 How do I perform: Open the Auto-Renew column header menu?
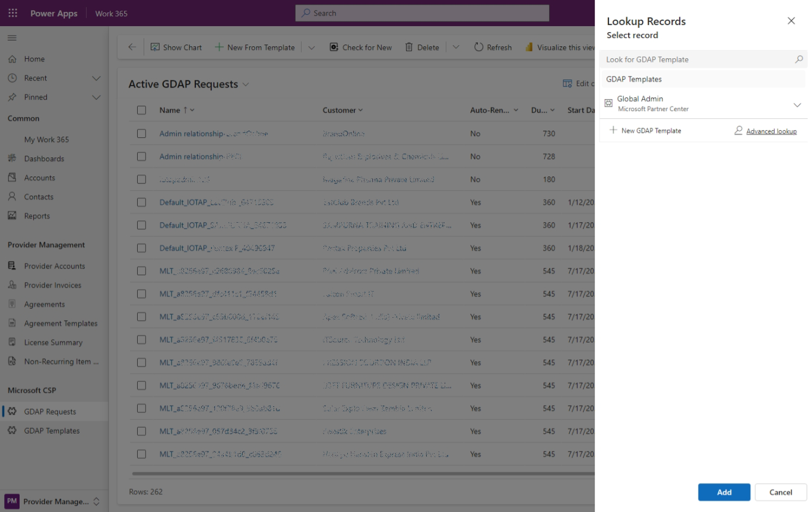click(494, 110)
